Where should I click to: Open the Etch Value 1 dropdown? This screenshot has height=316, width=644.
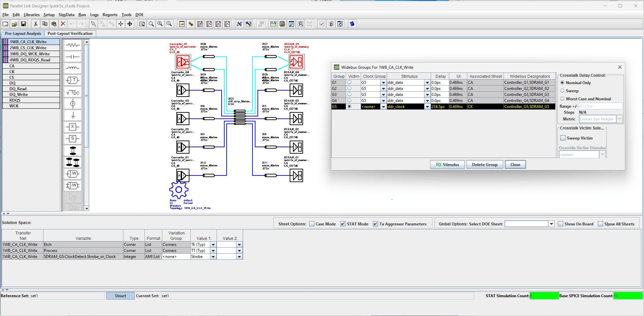tap(213, 245)
